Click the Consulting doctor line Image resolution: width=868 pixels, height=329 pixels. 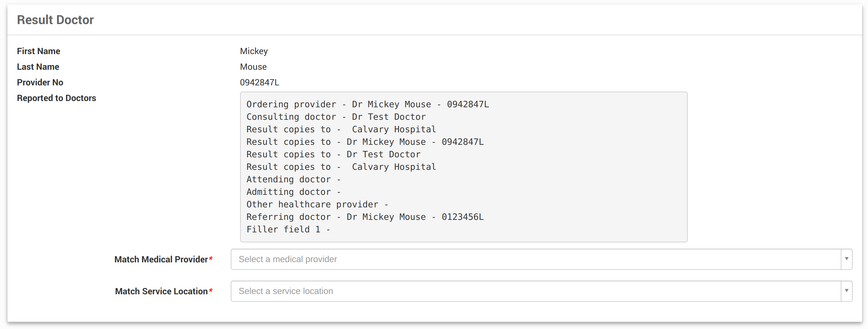coord(336,117)
